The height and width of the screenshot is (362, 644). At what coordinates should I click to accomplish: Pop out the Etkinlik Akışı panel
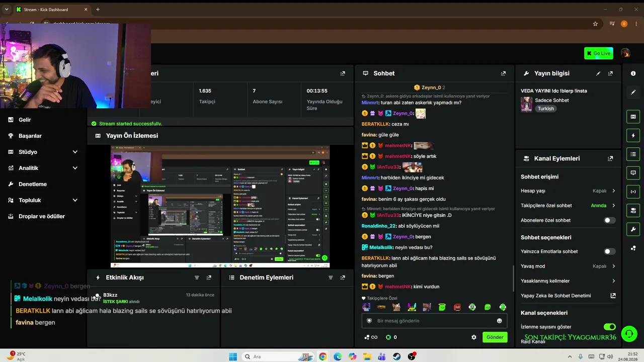209,278
